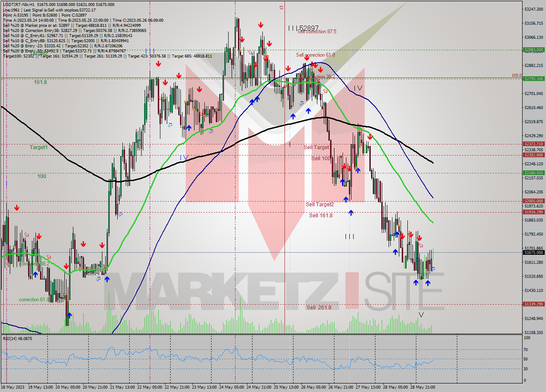Image resolution: width=546 pixels, height=392 pixels.
Task: Click the 'Sell correction 87.5' label
Action: pyautogui.click(x=317, y=32)
